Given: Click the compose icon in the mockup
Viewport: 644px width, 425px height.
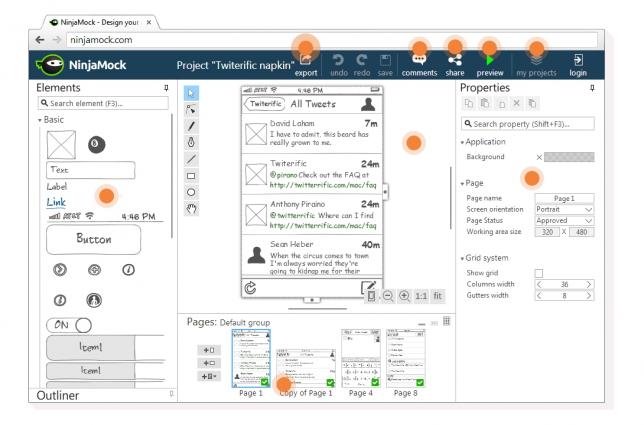Looking at the screenshot, I should [x=368, y=287].
